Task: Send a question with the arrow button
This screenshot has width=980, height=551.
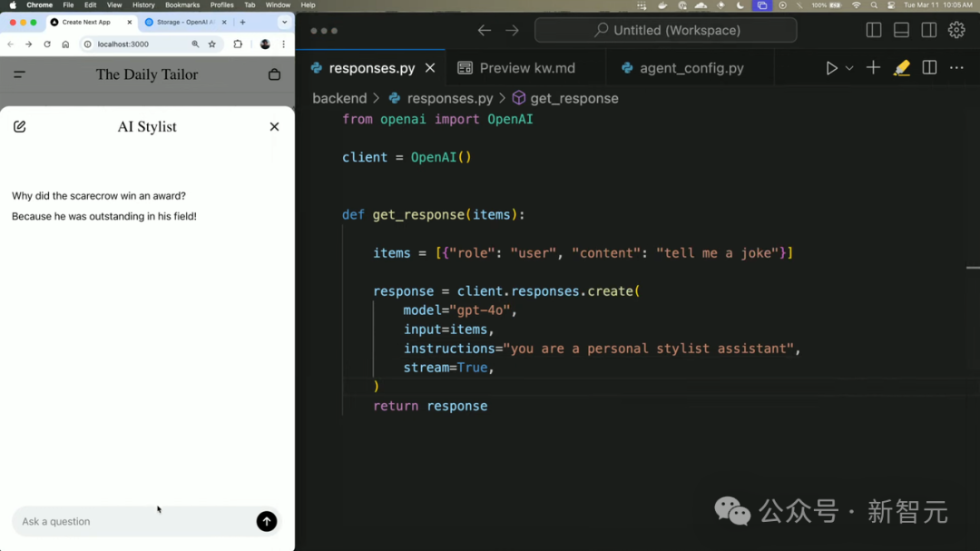Action: point(266,521)
